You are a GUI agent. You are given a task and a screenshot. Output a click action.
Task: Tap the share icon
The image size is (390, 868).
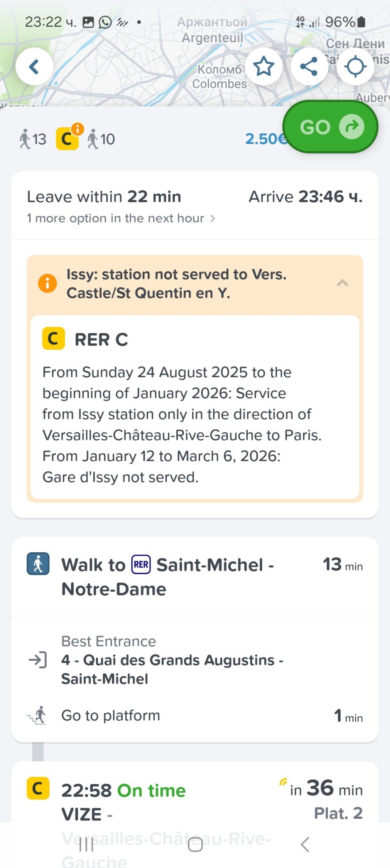[309, 67]
